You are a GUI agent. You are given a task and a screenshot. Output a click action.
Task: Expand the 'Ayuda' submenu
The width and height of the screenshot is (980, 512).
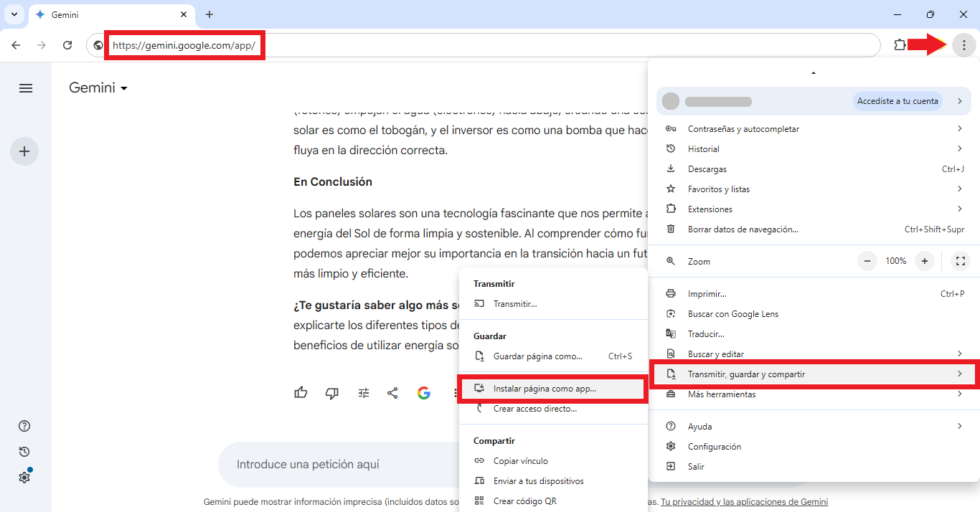click(x=814, y=427)
